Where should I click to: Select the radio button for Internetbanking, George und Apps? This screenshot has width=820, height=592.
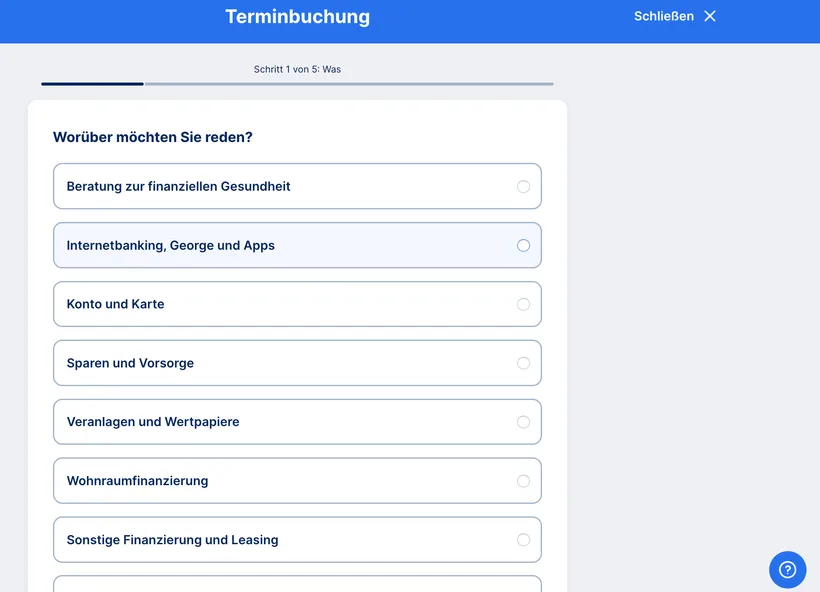523,245
